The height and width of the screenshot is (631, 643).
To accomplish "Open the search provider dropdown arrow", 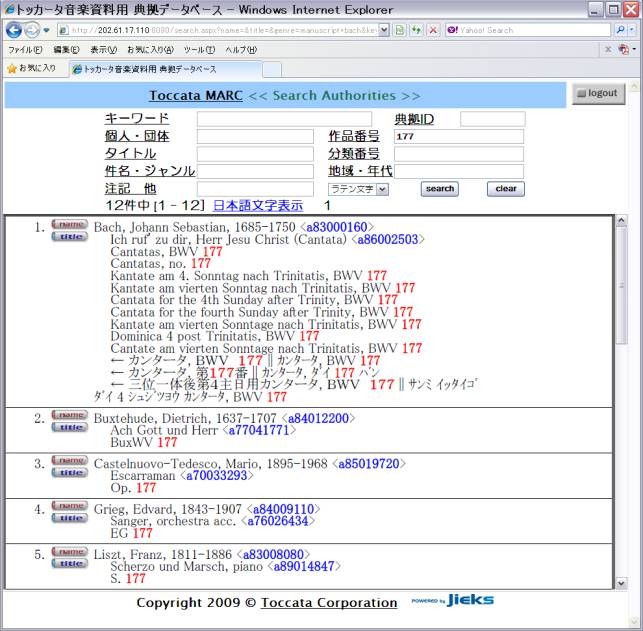I will tap(632, 30).
